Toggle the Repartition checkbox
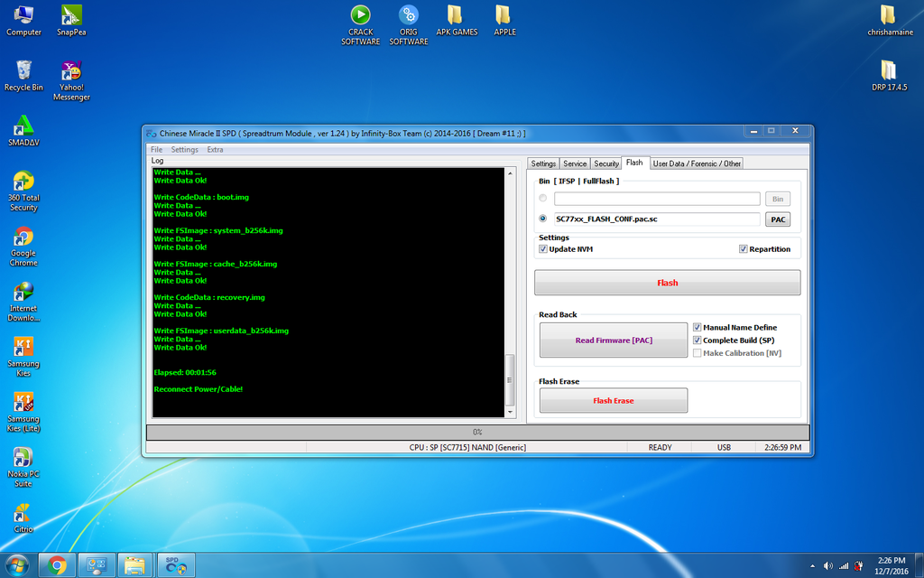 (744, 249)
